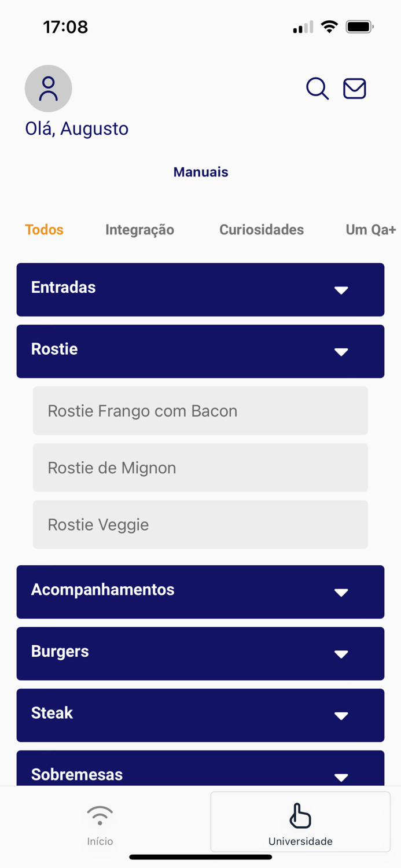The width and height of the screenshot is (401, 868).
Task: Tap the Universidade hand icon
Action: 300,816
